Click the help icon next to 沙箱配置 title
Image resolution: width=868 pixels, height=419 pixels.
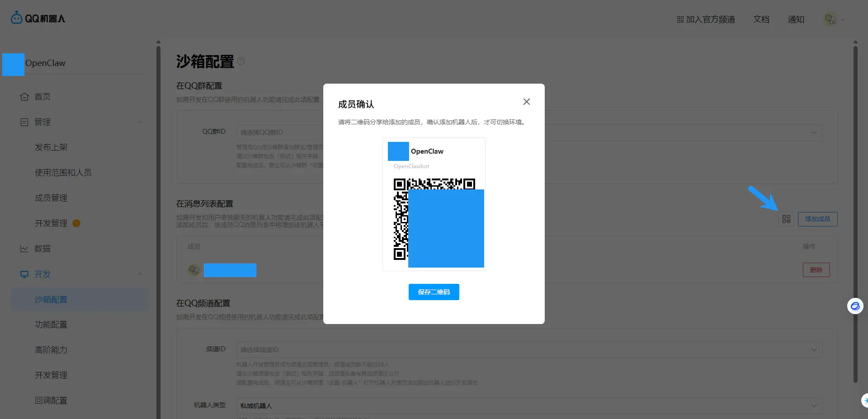(241, 61)
